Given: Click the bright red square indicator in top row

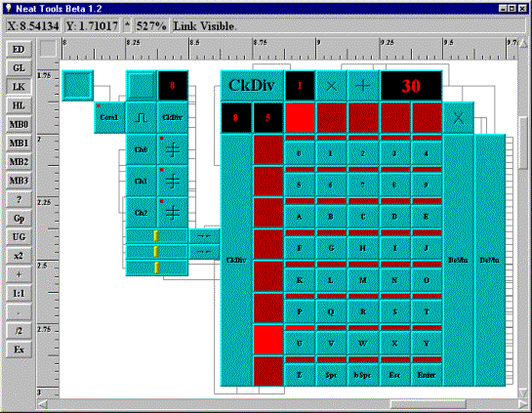Looking at the screenshot, I should [300, 117].
